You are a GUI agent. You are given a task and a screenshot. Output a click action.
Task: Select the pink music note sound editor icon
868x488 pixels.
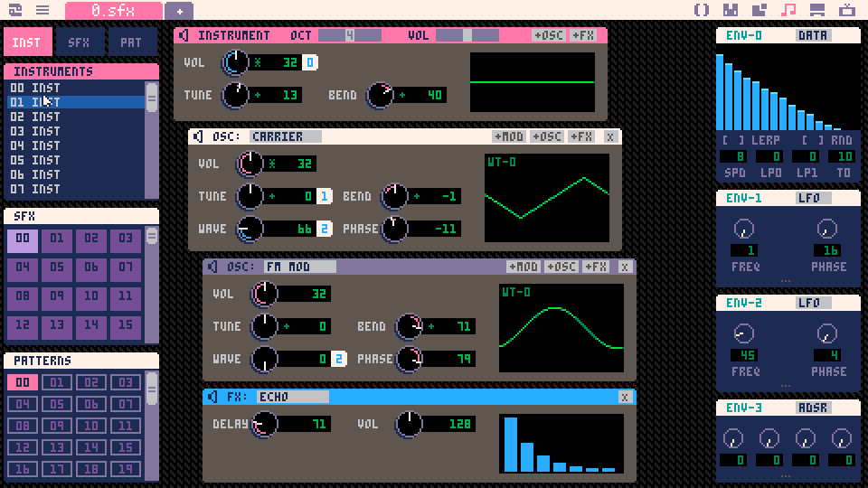(788, 10)
